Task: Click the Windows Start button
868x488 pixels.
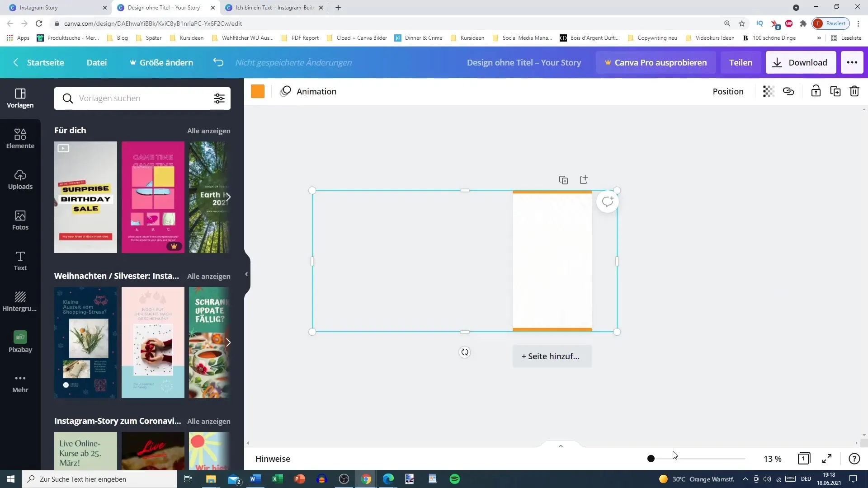Action: click(x=11, y=479)
